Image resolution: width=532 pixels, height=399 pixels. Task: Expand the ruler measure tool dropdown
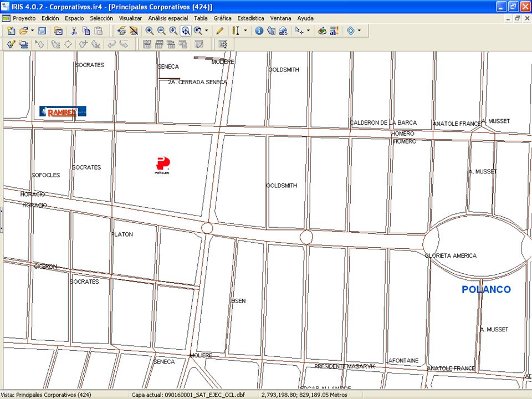245,31
